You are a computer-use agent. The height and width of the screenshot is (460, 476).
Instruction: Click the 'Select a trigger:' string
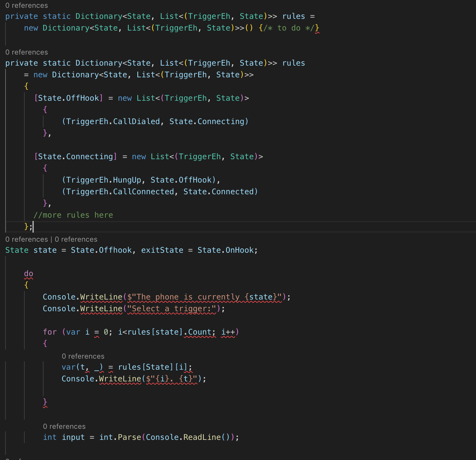coord(172,309)
